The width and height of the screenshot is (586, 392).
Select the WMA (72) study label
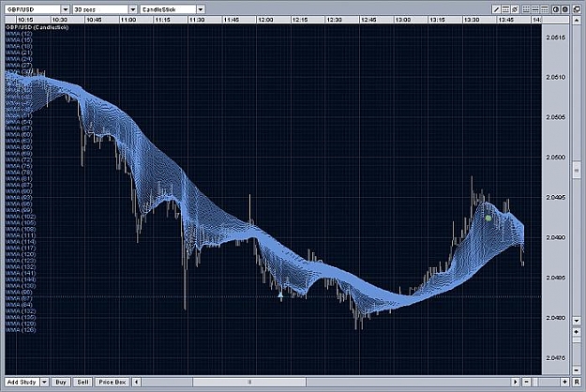pos(19,160)
